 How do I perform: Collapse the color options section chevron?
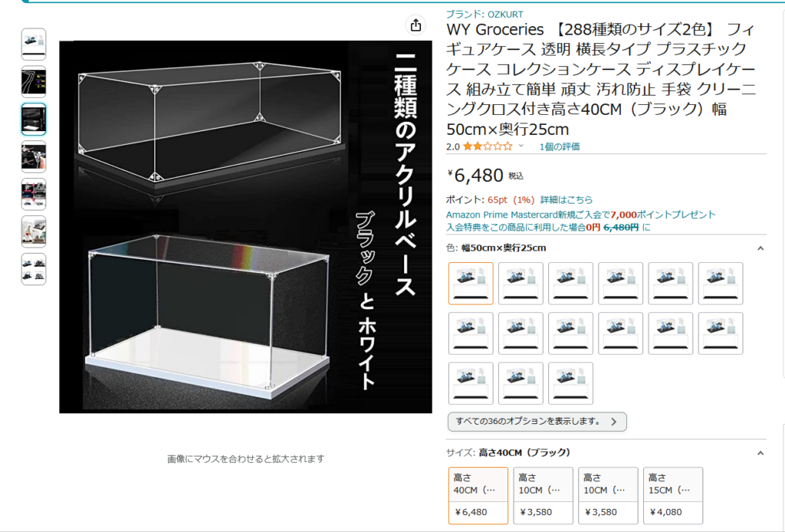(760, 248)
